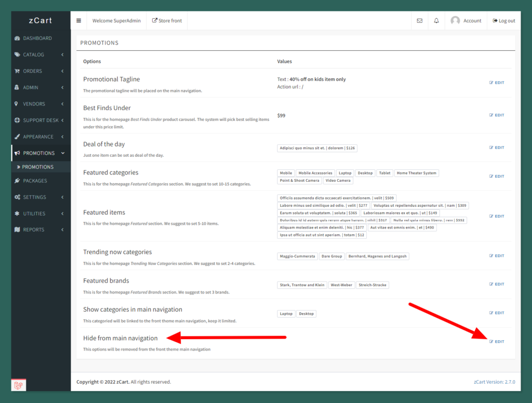Click the Account avatar icon
The height and width of the screenshot is (403, 532).
455,21
